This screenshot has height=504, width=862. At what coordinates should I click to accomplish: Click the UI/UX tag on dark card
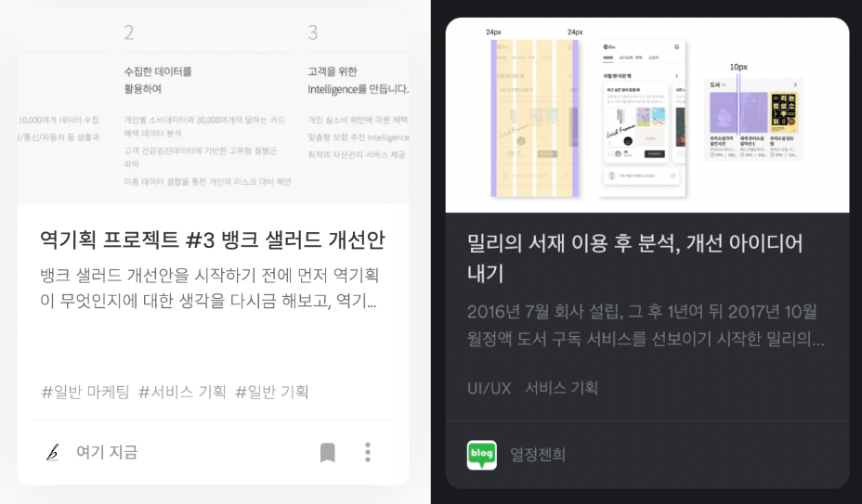pos(489,389)
